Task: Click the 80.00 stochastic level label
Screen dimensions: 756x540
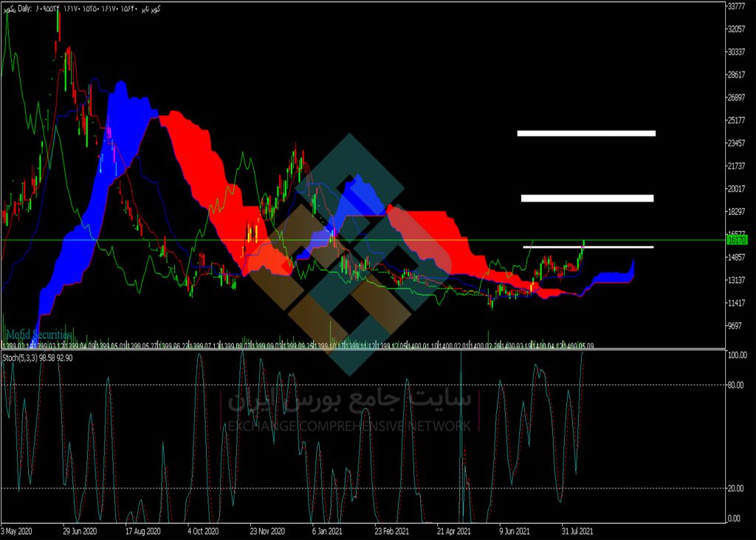Action: (x=735, y=385)
